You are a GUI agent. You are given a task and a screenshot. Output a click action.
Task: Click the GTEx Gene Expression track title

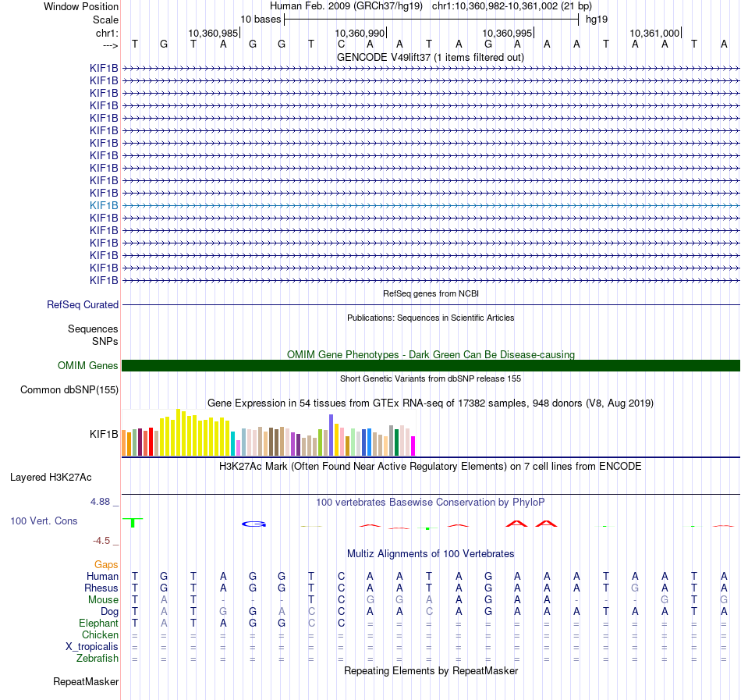[x=431, y=403]
